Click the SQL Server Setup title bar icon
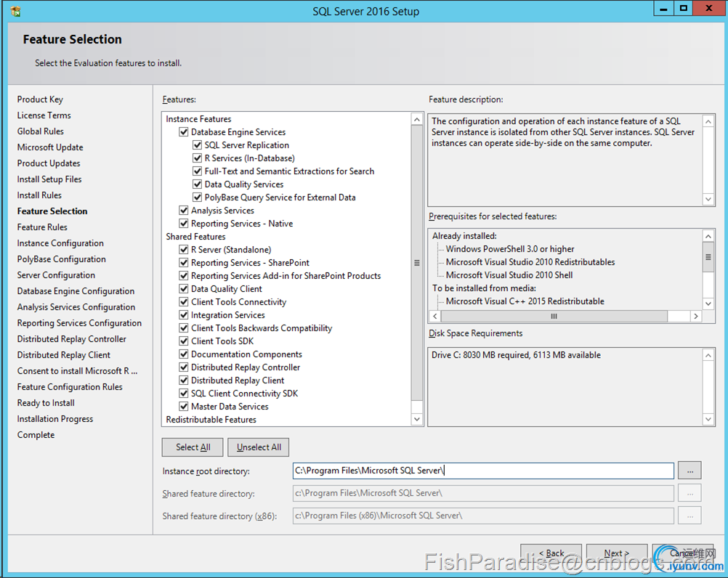Screen dimensions: 728x578 coord(15,11)
